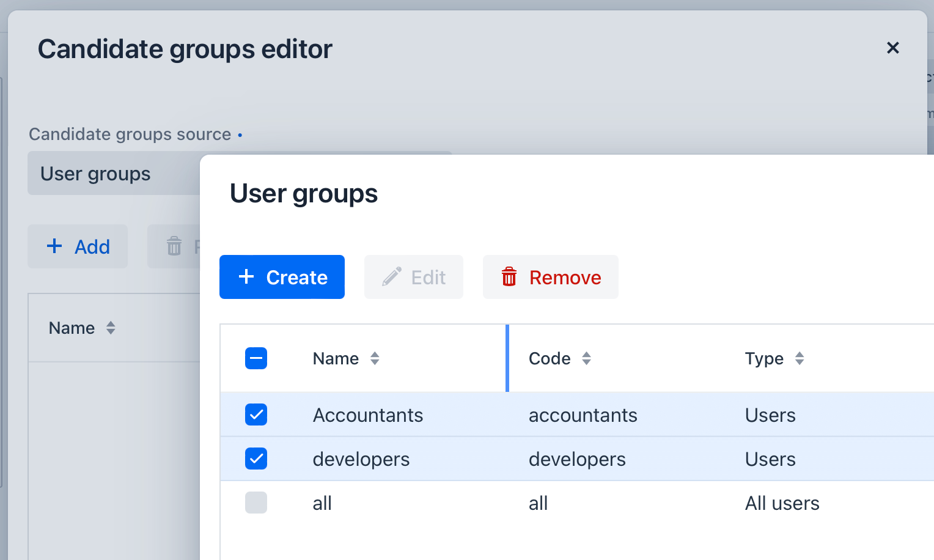Click the sort arrows on the background Name column

pyautogui.click(x=111, y=328)
